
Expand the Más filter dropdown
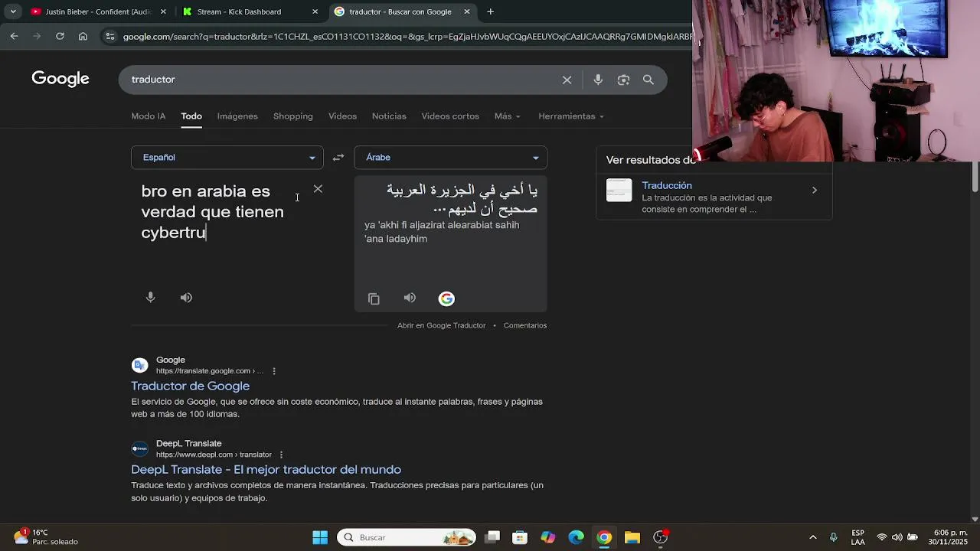tap(507, 116)
